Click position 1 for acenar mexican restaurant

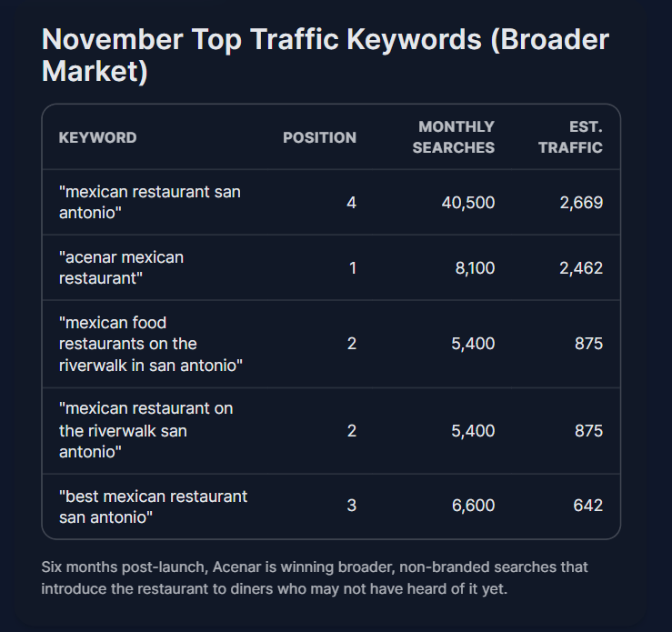pyautogui.click(x=352, y=267)
